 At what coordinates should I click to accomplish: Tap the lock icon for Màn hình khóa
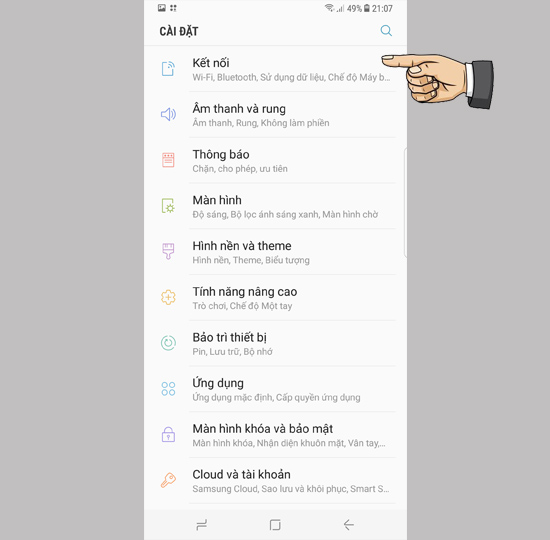click(168, 434)
